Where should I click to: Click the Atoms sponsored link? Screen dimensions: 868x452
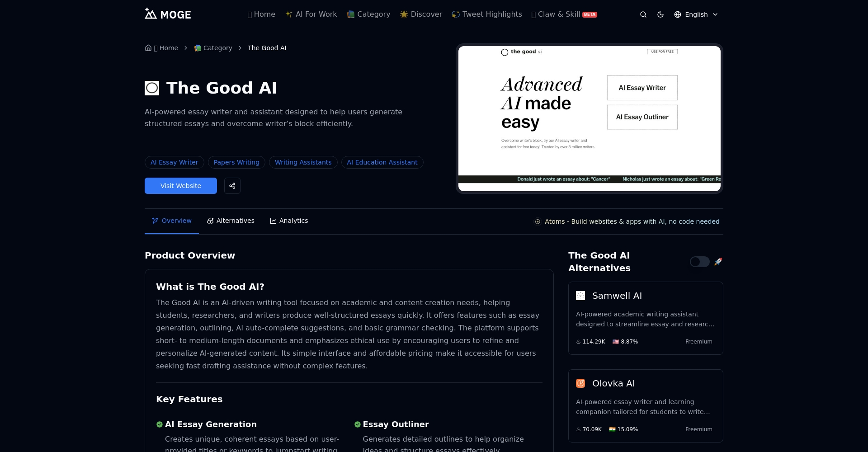(x=627, y=221)
